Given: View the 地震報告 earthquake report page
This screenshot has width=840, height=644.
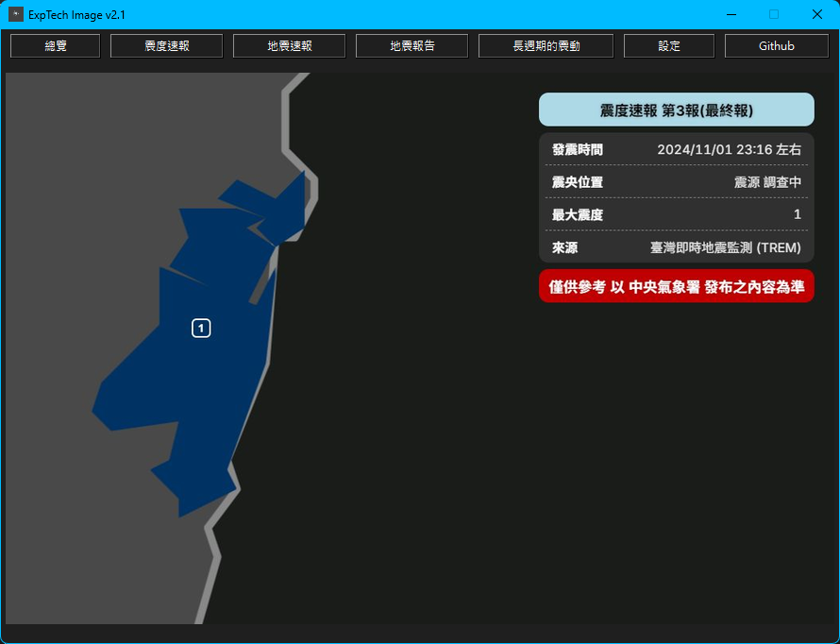Looking at the screenshot, I should point(412,45).
